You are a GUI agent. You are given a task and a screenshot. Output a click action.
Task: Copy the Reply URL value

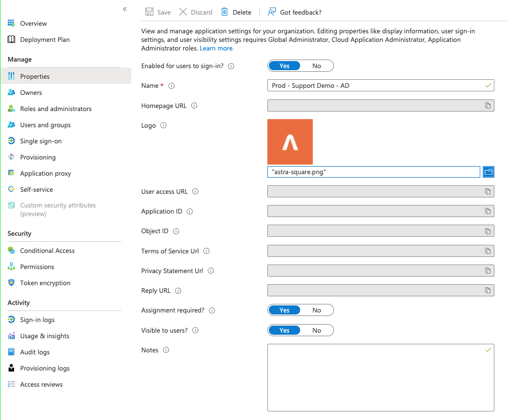coord(488,290)
